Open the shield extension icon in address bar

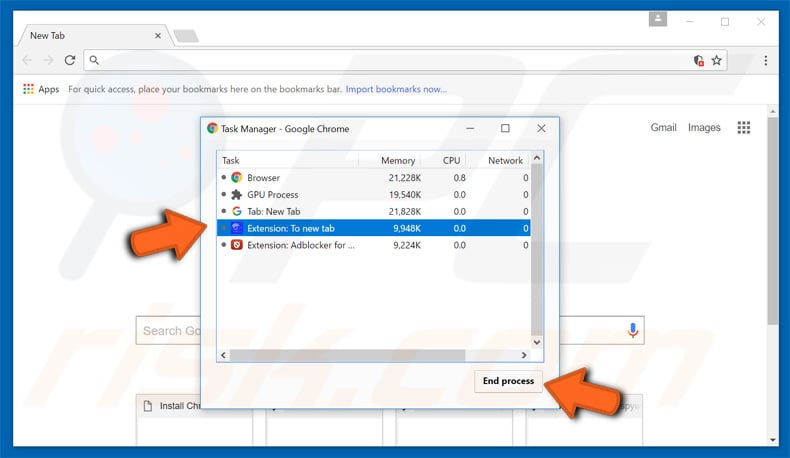698,60
